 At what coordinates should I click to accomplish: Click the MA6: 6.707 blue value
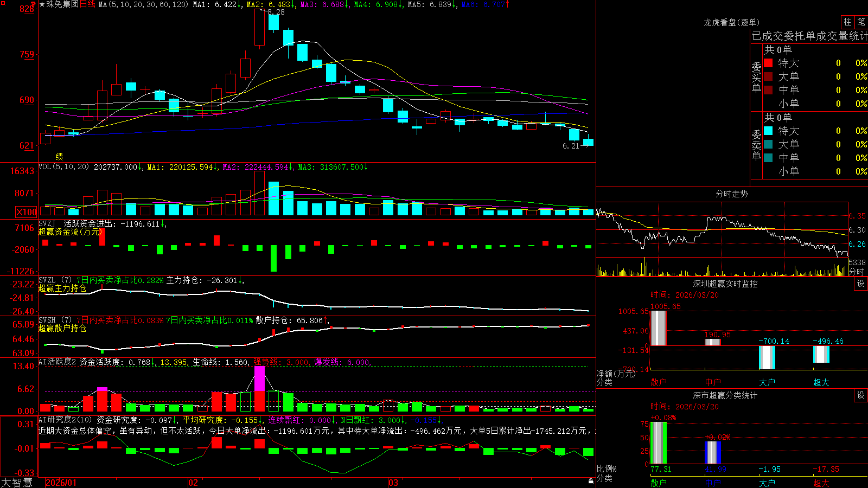tap(483, 4)
